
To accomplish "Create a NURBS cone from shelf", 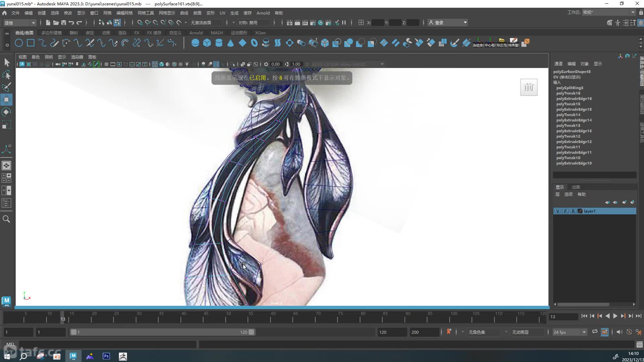I will (230, 43).
